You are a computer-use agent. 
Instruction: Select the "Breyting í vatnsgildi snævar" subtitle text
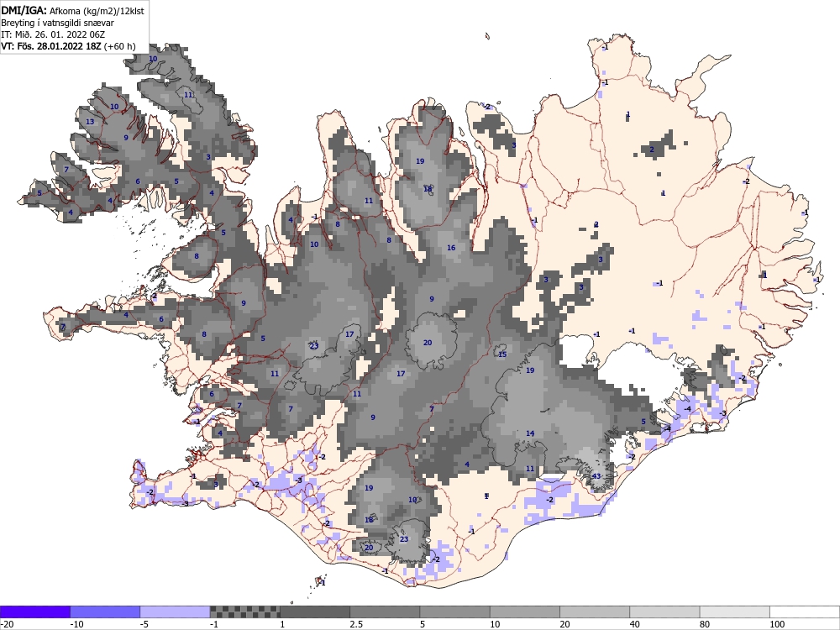57,23
